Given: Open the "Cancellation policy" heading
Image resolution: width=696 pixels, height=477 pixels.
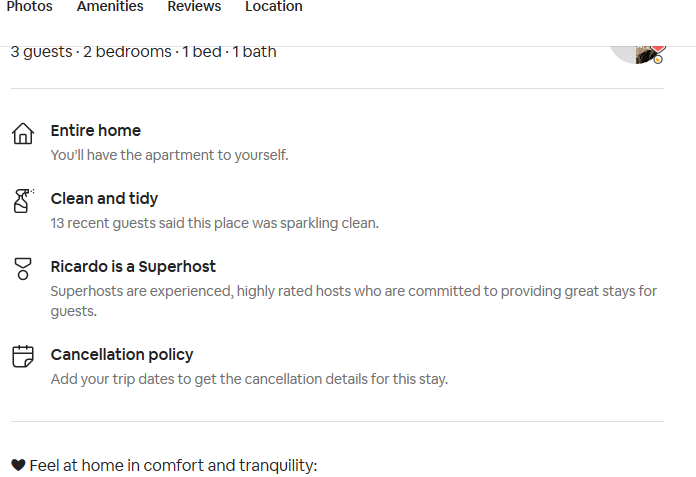Looking at the screenshot, I should point(122,355).
